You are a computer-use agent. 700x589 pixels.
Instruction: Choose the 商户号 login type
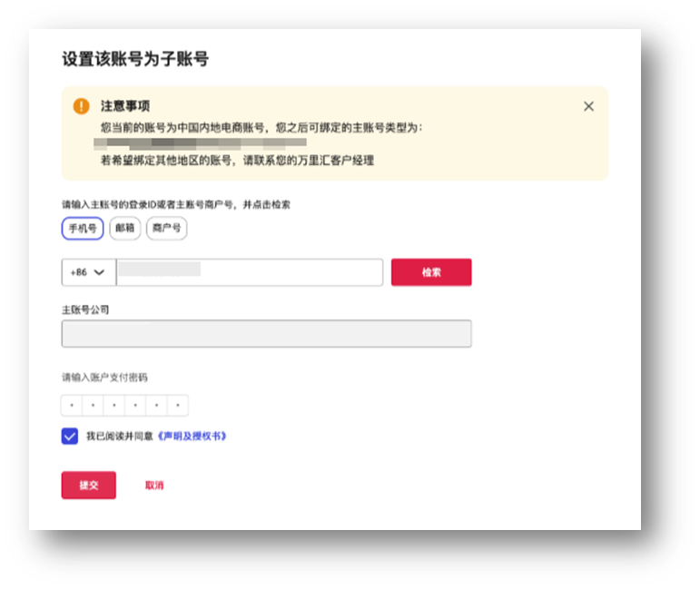coord(166,229)
